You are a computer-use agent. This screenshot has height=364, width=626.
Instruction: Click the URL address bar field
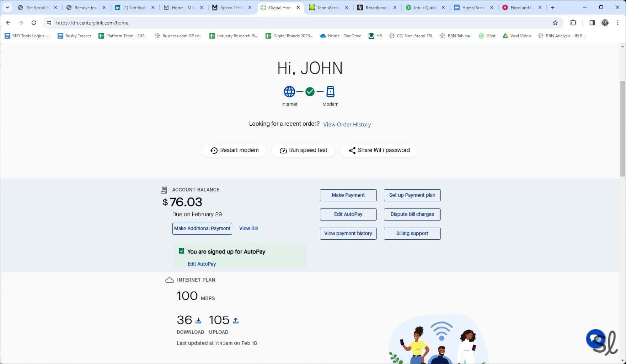tap(284, 23)
